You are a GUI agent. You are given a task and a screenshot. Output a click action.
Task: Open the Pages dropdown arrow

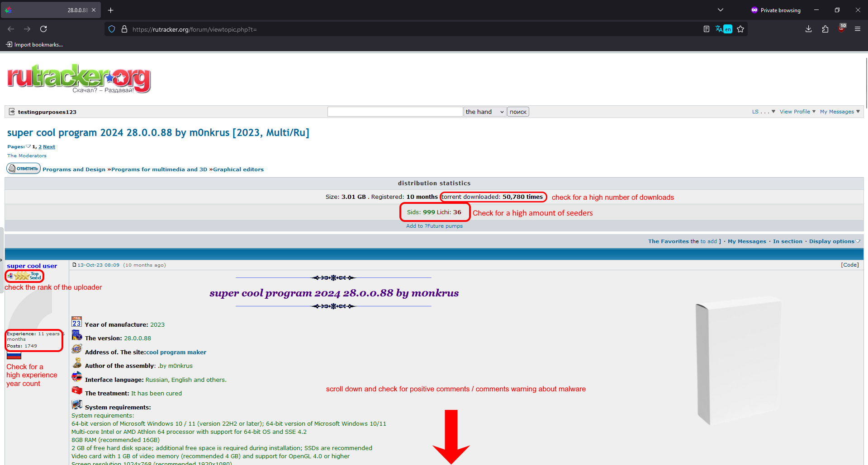(x=28, y=146)
